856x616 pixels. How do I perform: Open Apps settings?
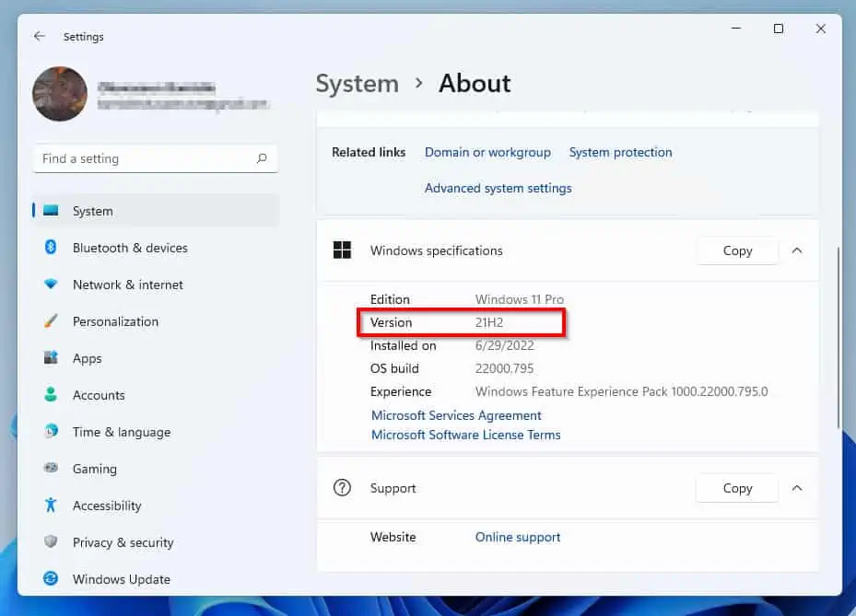(156, 358)
